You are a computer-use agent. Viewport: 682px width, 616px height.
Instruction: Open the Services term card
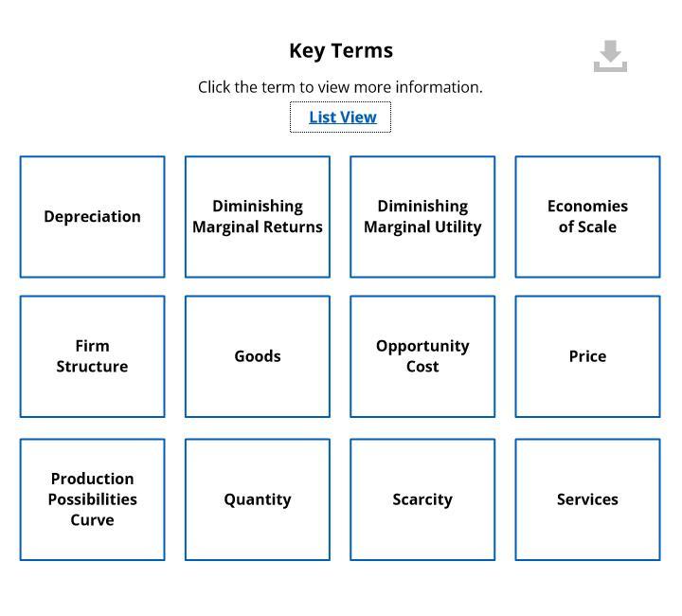[587, 499]
